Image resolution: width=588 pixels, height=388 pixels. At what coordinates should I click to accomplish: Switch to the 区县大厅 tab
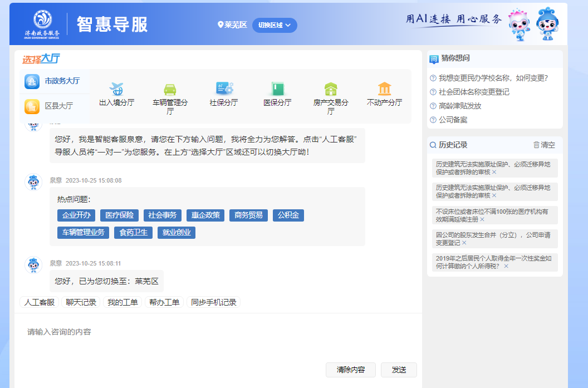(55, 106)
